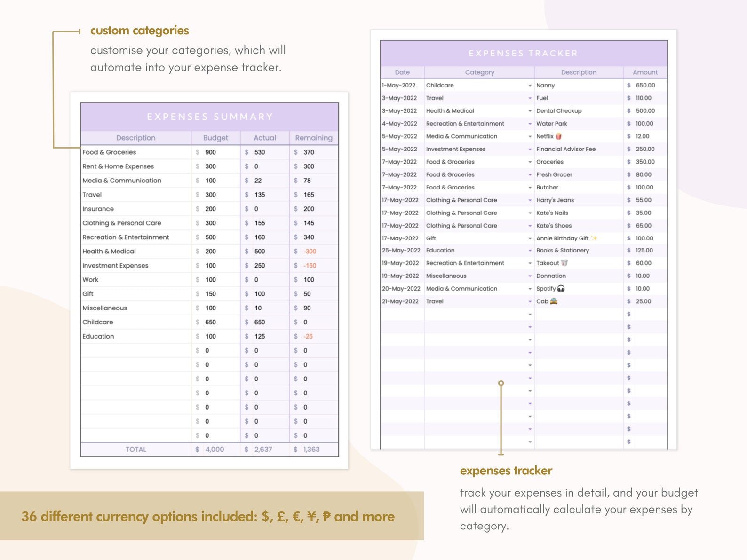
Task: Select the 1-May-2022 date cell
Action: point(403,86)
